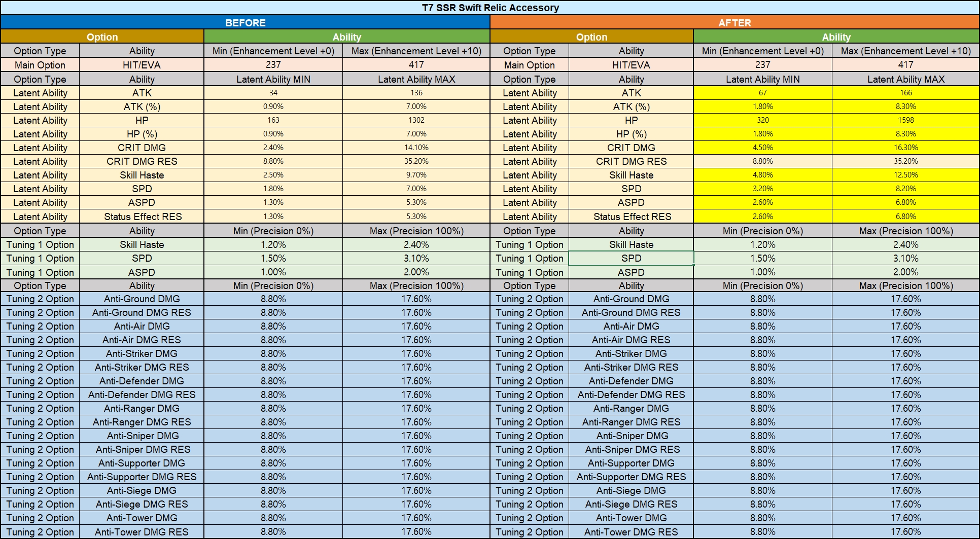Click the AFTER Latent Ability MAX header
The width and height of the screenshot is (980, 539).
click(x=905, y=79)
